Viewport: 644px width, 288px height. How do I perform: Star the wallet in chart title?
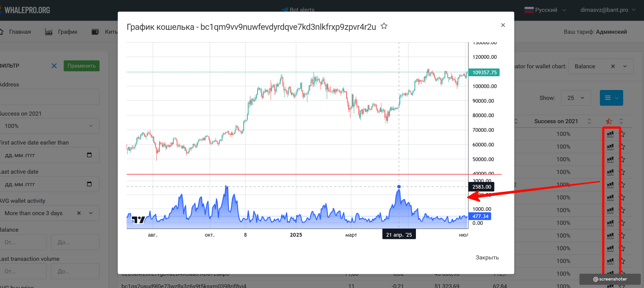point(384,26)
